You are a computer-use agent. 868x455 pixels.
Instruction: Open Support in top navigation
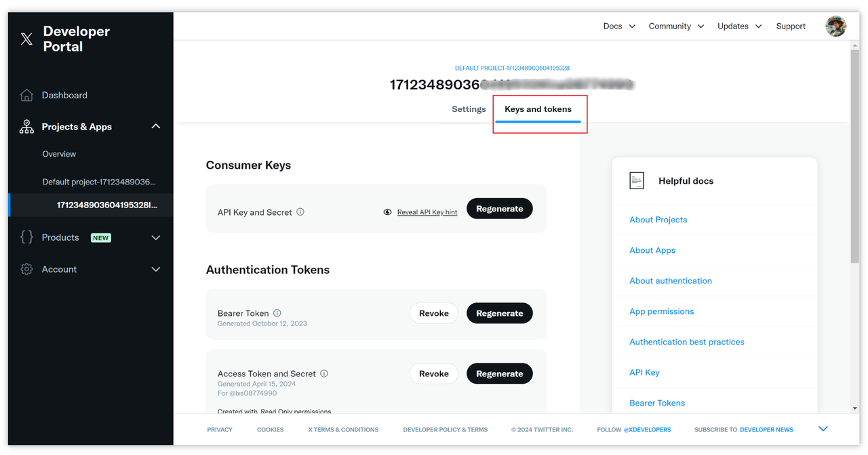[x=791, y=26]
